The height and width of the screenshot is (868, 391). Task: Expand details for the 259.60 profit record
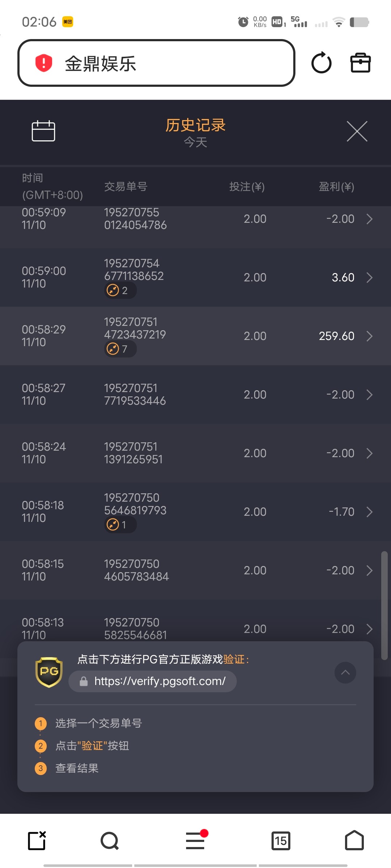pos(369,336)
